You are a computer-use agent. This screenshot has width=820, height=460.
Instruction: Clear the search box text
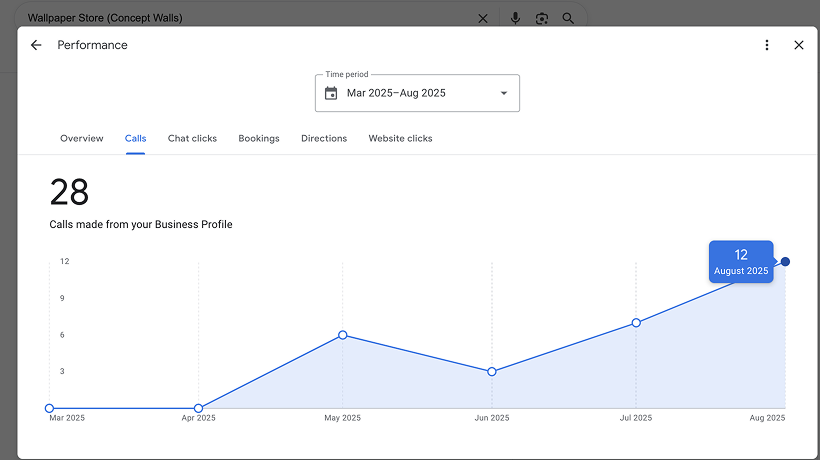point(483,18)
